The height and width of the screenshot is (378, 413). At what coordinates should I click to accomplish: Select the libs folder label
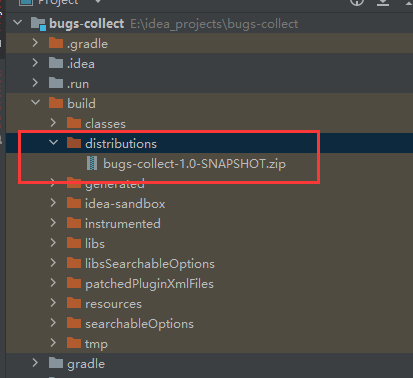click(x=95, y=244)
